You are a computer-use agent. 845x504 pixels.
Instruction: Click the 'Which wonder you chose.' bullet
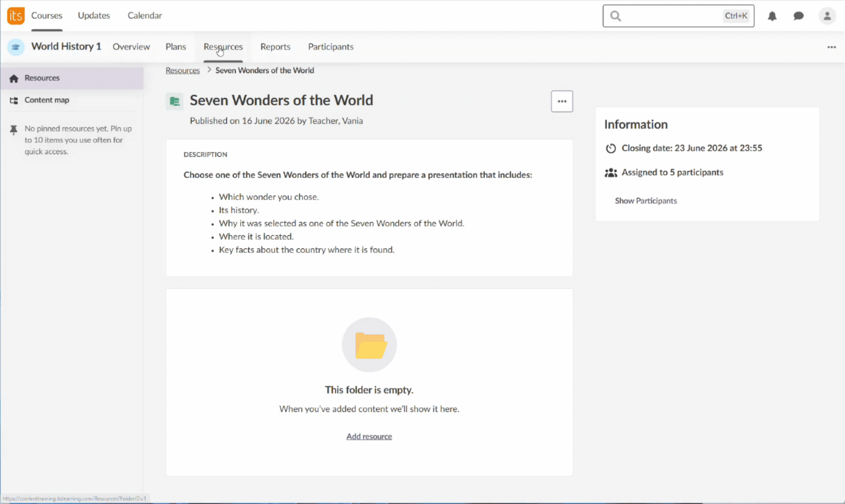(269, 197)
